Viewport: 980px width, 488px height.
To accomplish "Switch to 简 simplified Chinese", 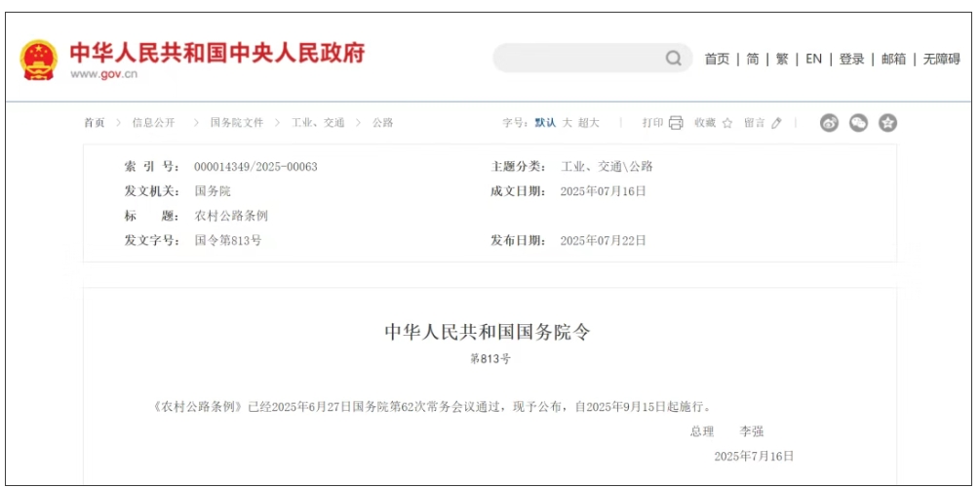I will 753,60.
